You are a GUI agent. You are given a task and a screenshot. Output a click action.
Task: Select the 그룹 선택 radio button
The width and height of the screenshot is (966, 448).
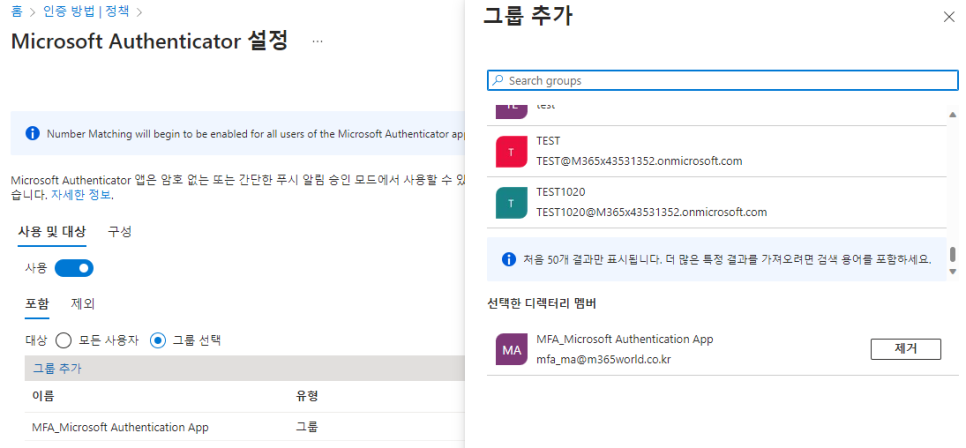(158, 340)
